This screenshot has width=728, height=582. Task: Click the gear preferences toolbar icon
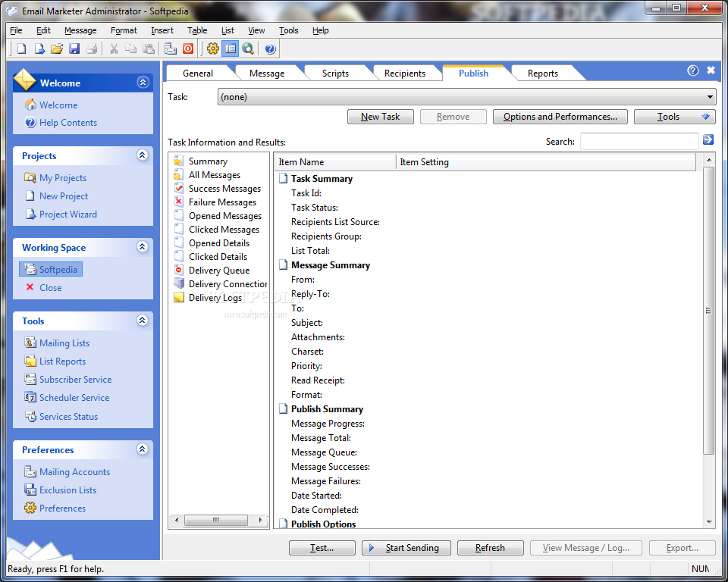(x=212, y=48)
